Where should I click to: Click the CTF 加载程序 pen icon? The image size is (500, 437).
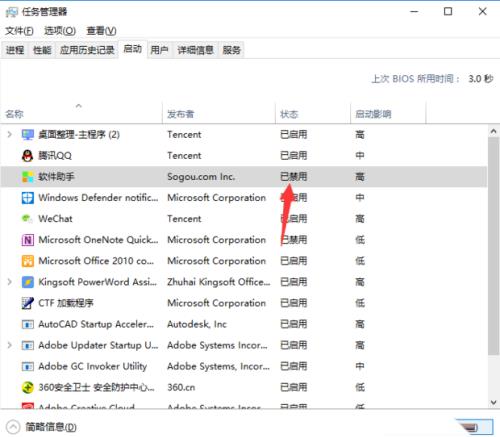pos(27,303)
